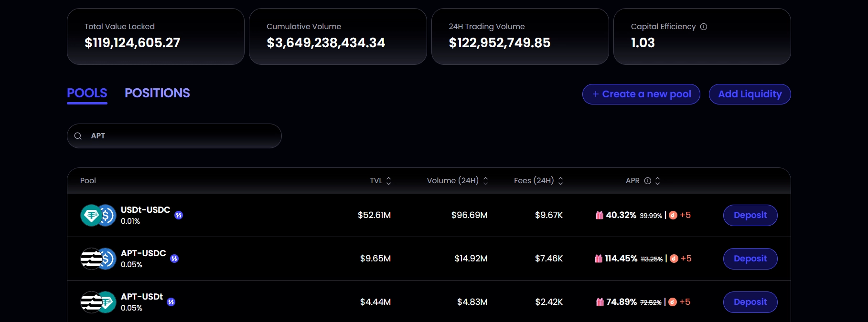
Task: Deposit into the APT-USDC pool
Action: pos(750,259)
